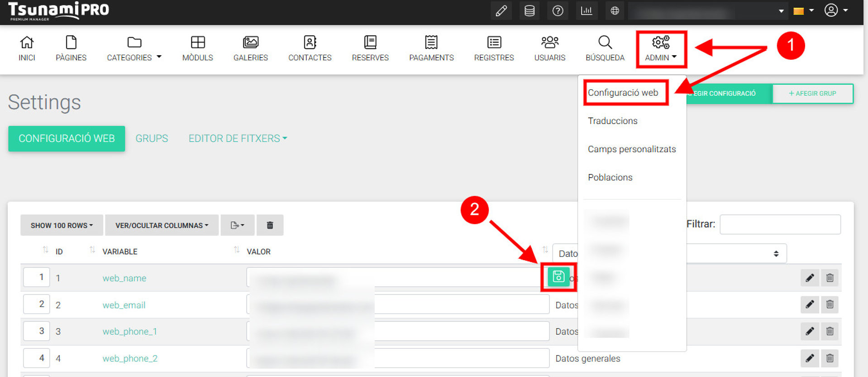868x377 pixels.
Task: Open the web_phone_2 variable link
Action: pos(130,358)
